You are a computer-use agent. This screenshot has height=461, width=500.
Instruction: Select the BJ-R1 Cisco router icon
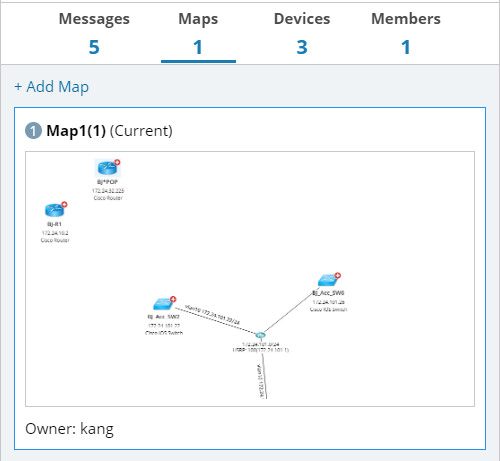click(x=54, y=210)
